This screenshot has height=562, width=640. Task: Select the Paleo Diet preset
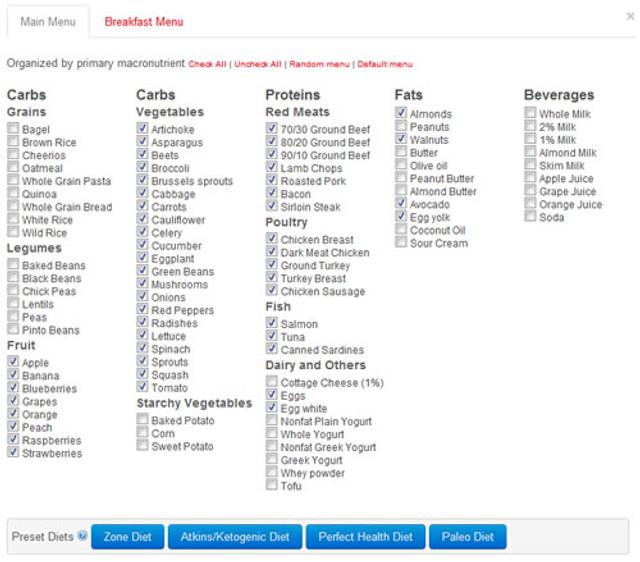[468, 537]
